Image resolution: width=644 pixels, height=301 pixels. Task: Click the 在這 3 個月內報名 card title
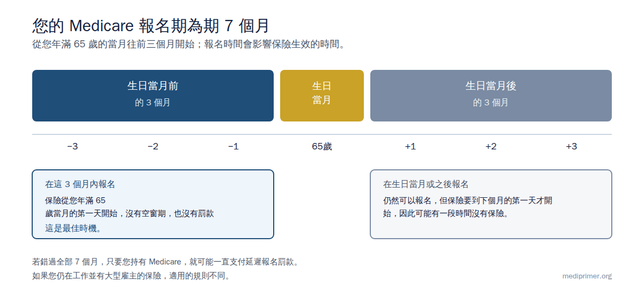80,184
